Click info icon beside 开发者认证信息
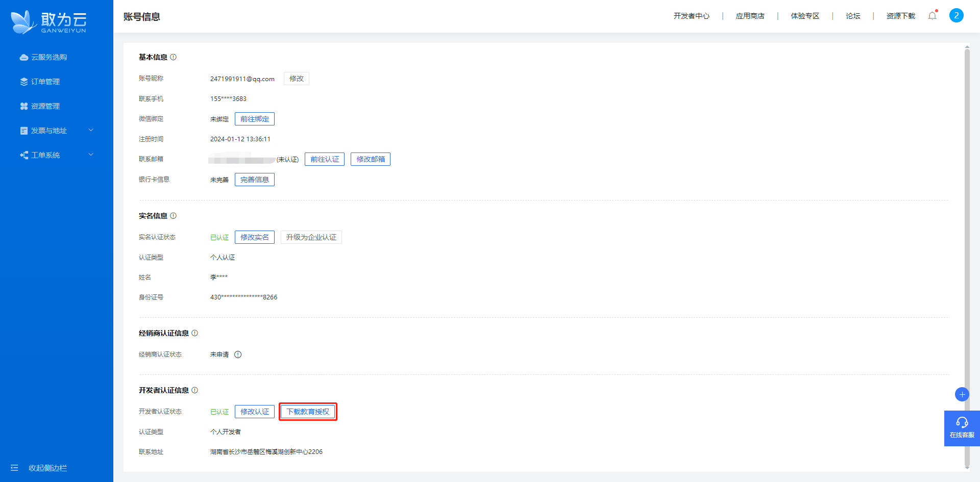The image size is (980, 482). [195, 390]
